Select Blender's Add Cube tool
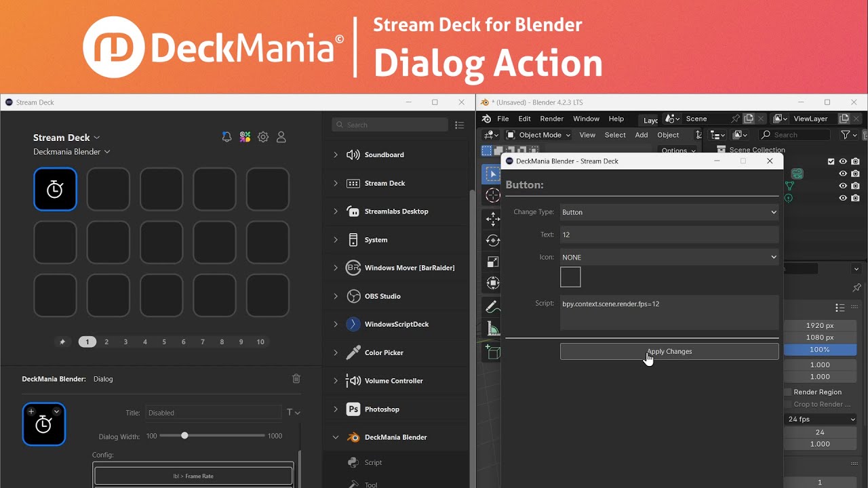 pyautogui.click(x=493, y=351)
